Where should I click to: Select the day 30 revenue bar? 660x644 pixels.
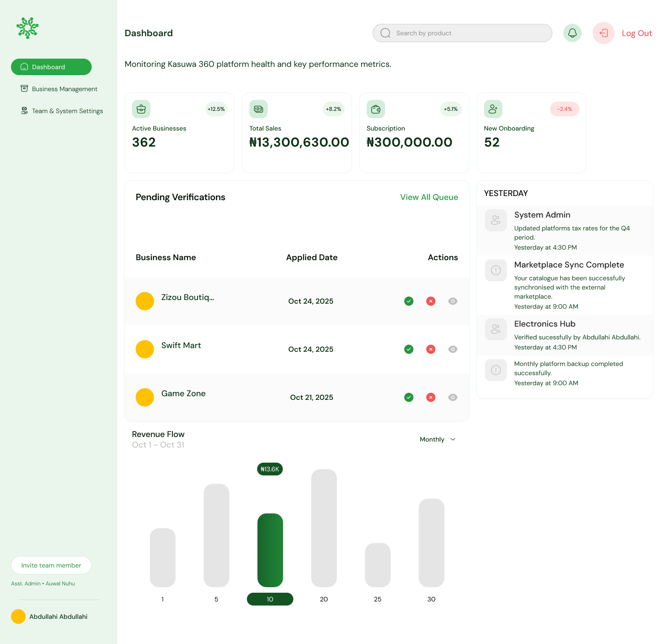tap(432, 543)
